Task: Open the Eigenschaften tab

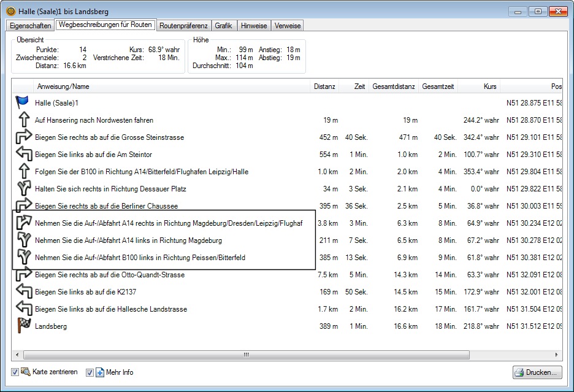Action: point(30,26)
